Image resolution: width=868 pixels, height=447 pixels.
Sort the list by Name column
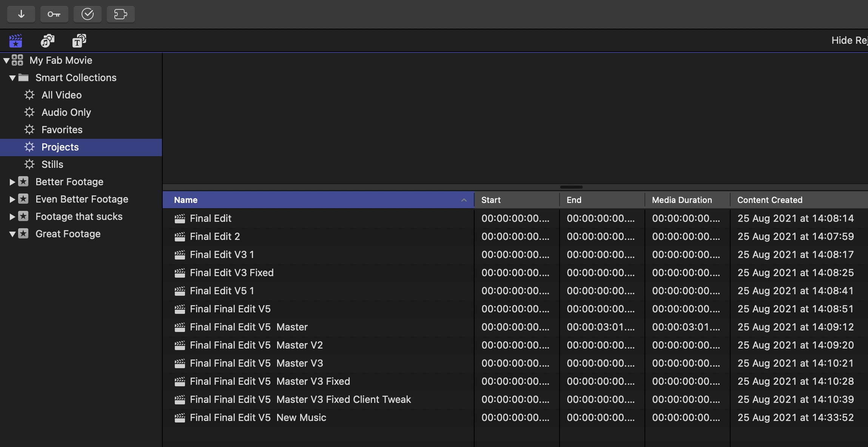click(318, 200)
